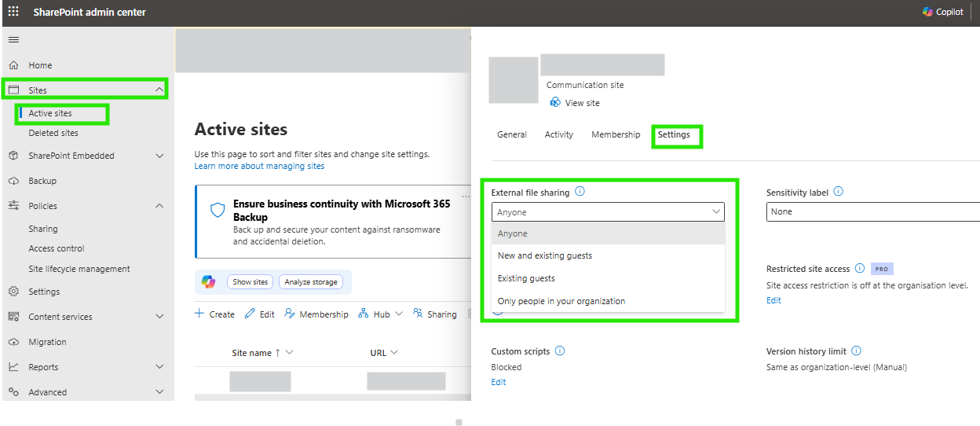Choose New and existing guests option
This screenshot has height=426, width=980.
tap(608, 255)
